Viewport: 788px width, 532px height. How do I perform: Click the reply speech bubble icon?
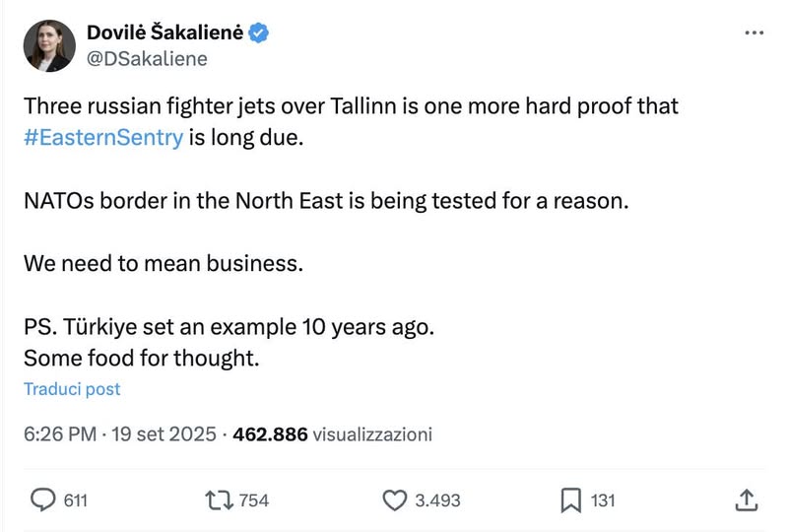[42, 500]
